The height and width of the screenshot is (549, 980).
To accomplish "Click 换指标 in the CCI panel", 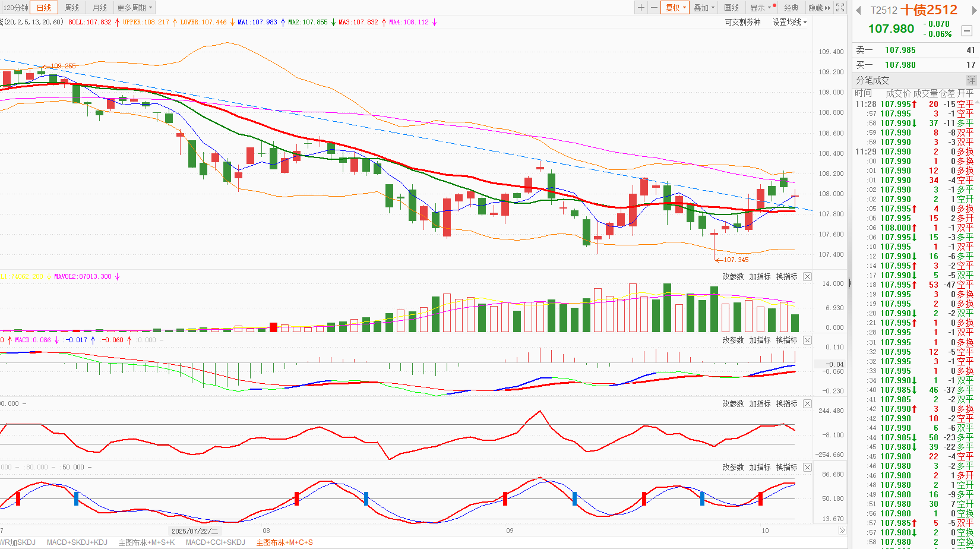I will 786,403.
